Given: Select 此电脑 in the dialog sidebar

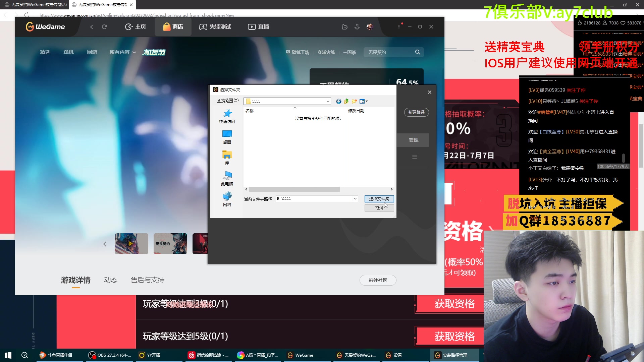Looking at the screenshot, I should tap(227, 178).
